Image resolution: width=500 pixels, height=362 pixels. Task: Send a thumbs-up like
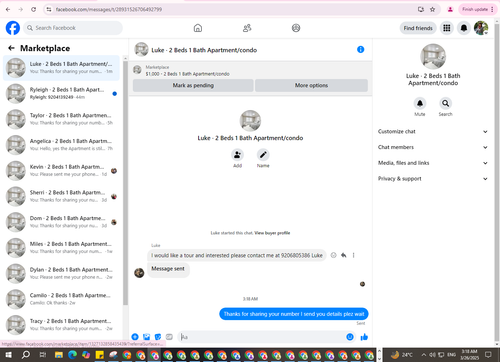[364, 337]
